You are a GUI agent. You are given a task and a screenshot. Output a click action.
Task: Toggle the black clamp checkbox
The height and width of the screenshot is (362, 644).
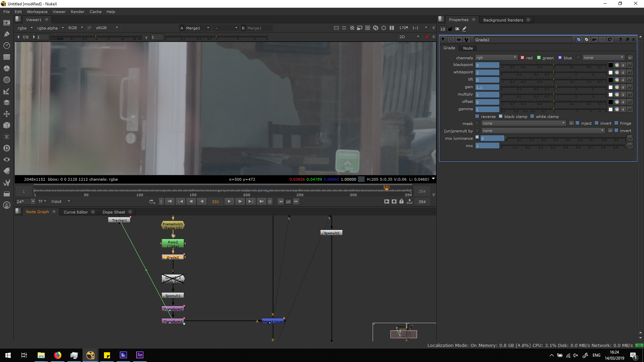pyautogui.click(x=501, y=117)
